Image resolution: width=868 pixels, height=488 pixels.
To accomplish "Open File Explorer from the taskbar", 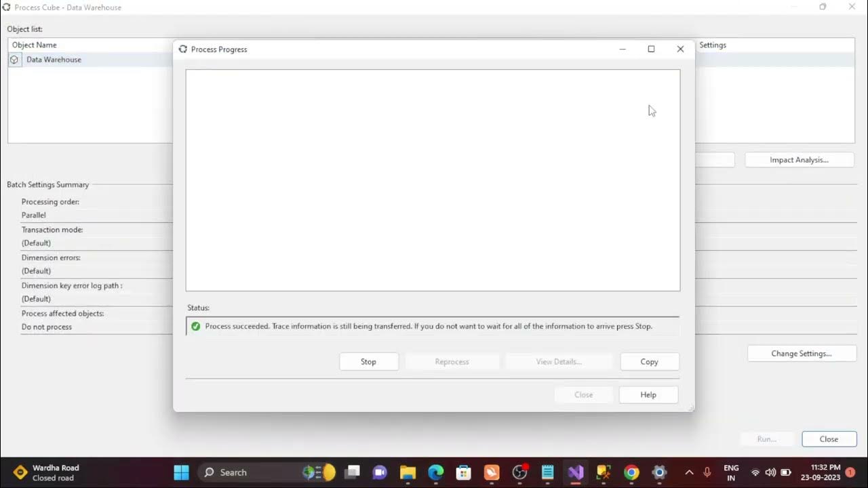I will (x=408, y=472).
